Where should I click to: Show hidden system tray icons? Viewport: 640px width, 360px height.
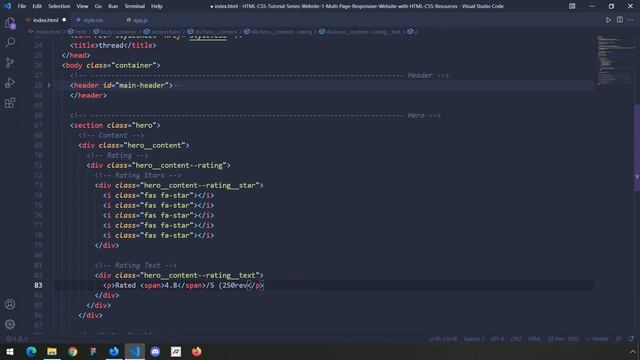point(633,351)
